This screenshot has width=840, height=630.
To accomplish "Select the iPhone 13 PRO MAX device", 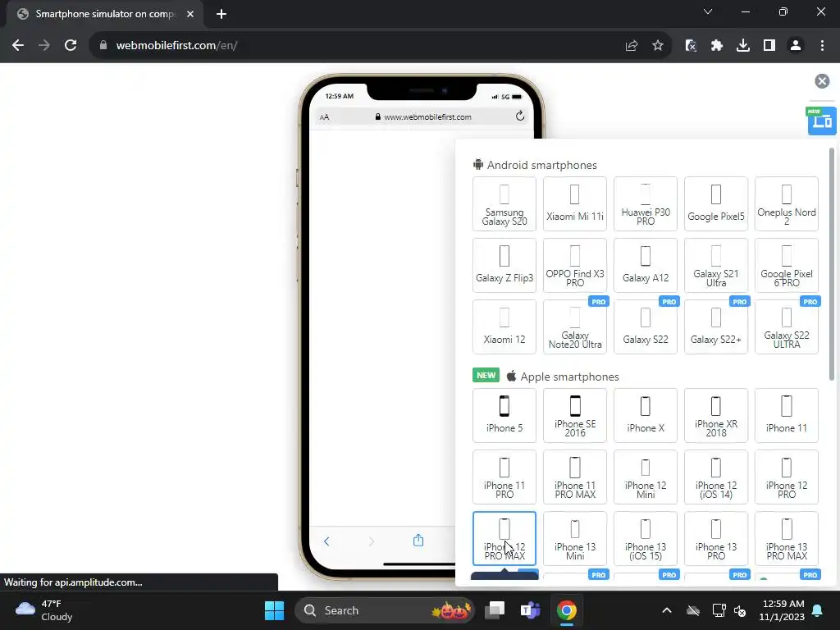I will click(787, 539).
